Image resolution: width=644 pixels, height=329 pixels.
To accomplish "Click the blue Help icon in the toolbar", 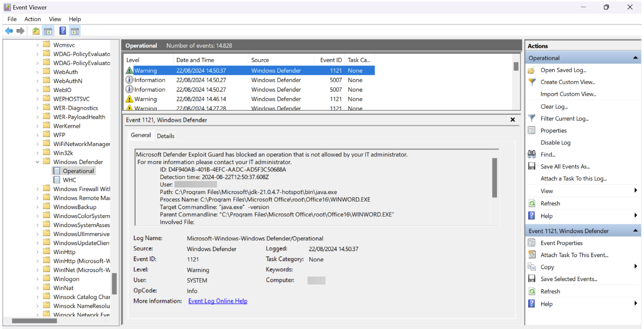I will point(62,31).
